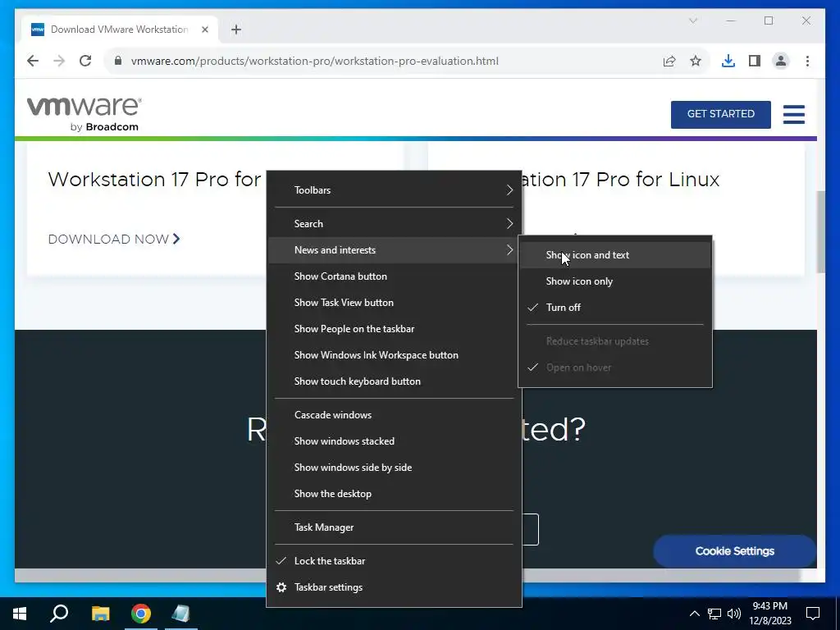Click the browser forward arrow
840x630 pixels.
coord(59,61)
